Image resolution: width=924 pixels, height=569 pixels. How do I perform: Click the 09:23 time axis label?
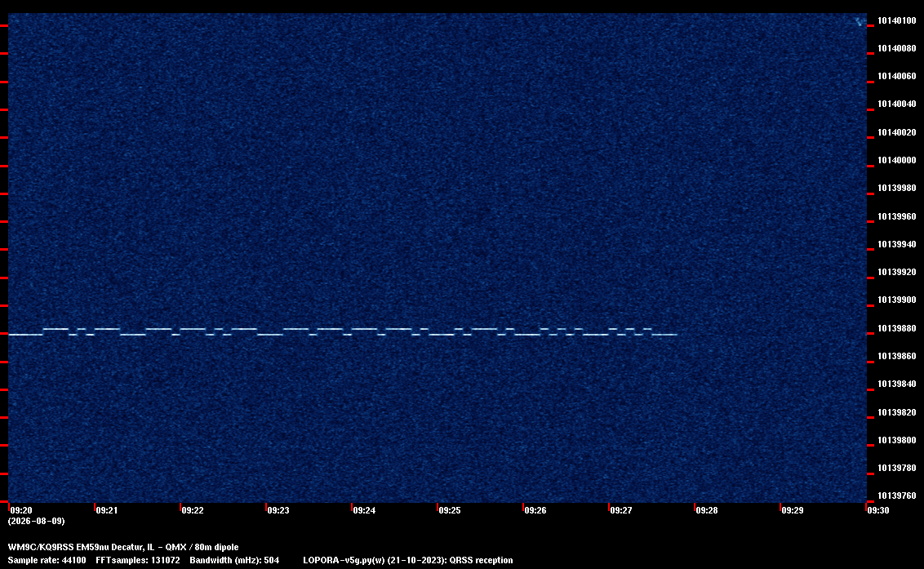[x=278, y=510]
